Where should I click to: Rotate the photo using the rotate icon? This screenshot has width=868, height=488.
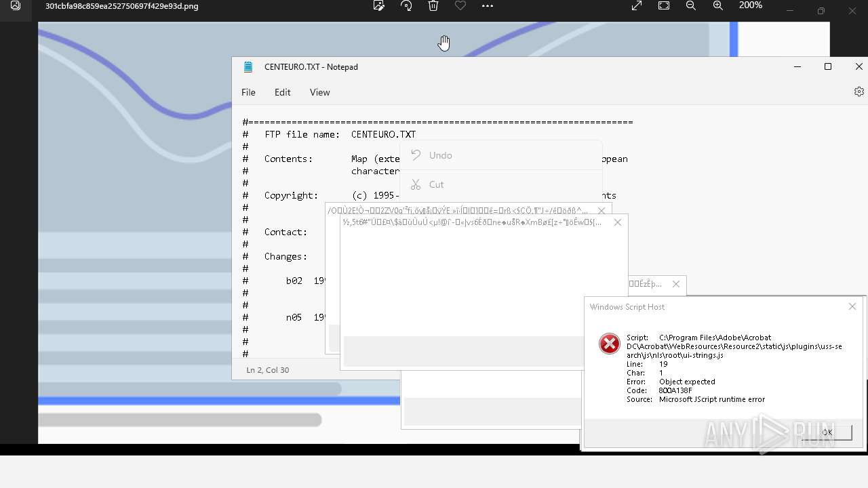(x=406, y=6)
